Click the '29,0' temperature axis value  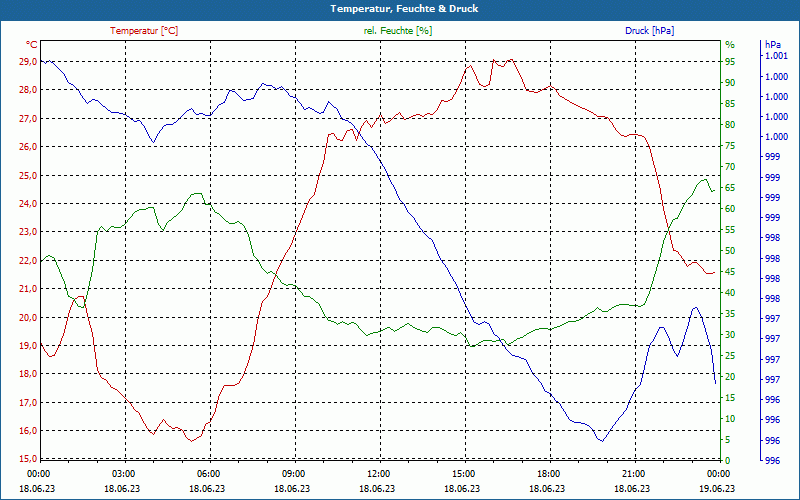(28, 61)
